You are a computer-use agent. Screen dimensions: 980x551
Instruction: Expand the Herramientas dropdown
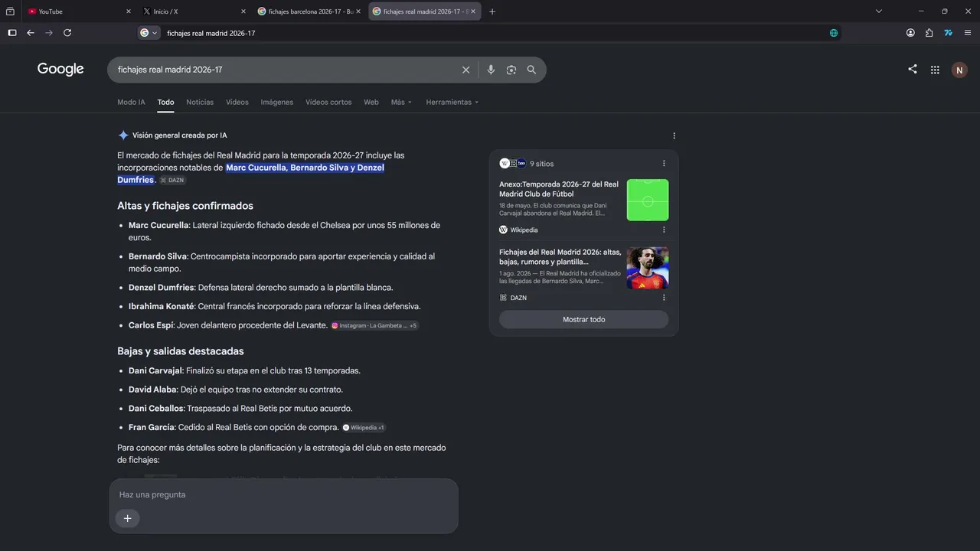[452, 102]
